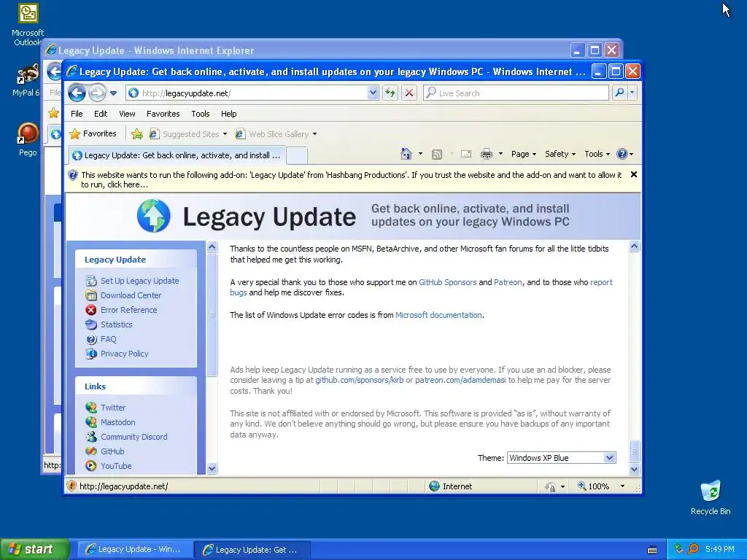This screenshot has width=747, height=560.
Task: Open the Safety command menu
Action: tap(560, 154)
